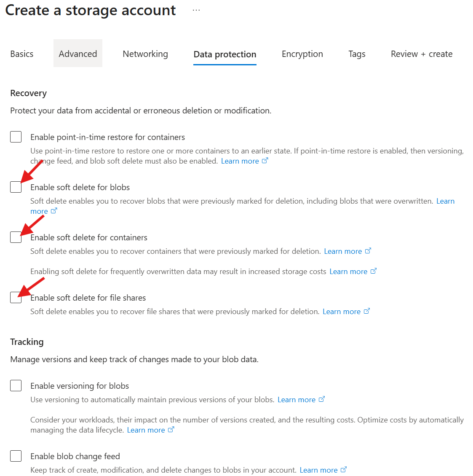473x476 pixels.
Task: Tick Enable soft delete for containers
Action: [x=16, y=237]
